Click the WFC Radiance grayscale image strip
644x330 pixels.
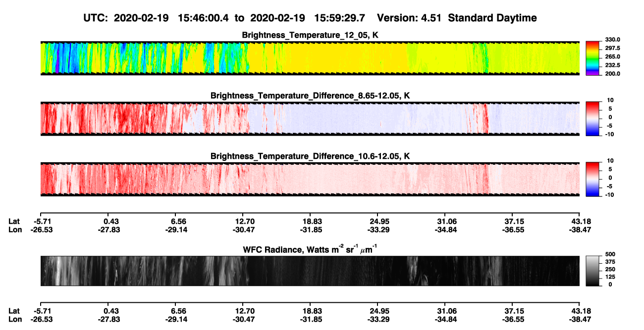click(x=310, y=271)
